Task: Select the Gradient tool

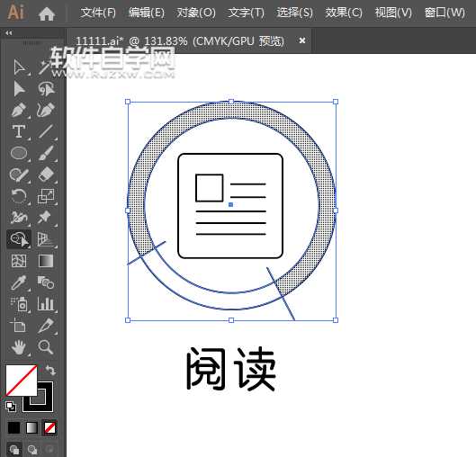Action: click(x=46, y=261)
